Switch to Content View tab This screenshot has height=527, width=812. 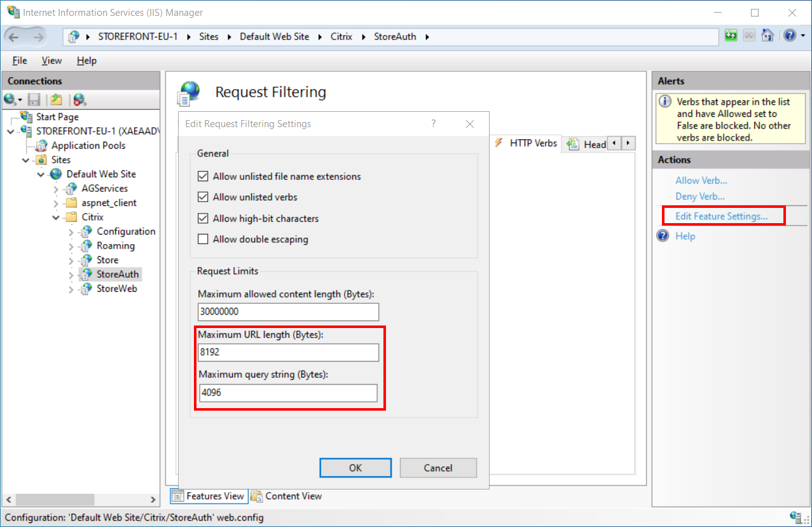click(287, 496)
